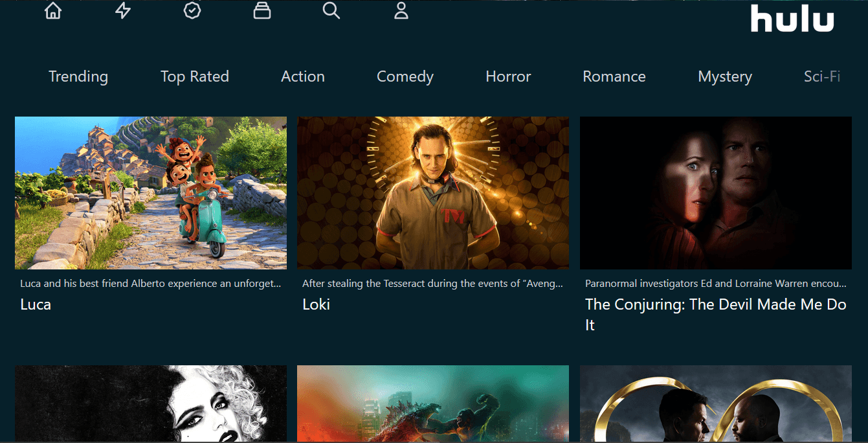Click the Loki title text

click(317, 304)
